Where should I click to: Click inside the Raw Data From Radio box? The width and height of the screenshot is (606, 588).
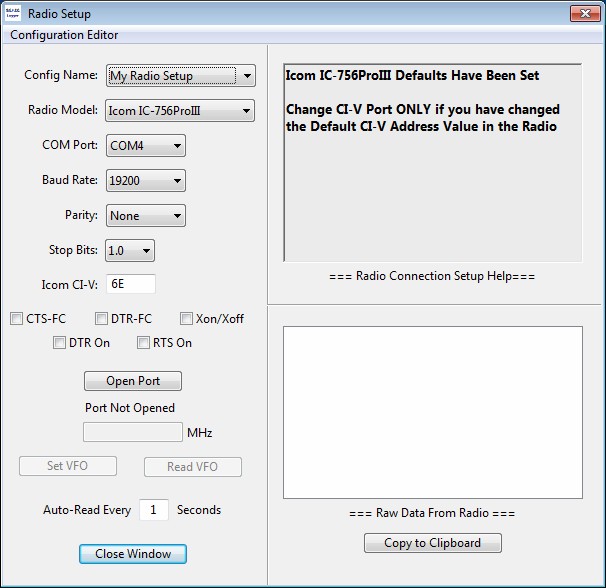click(x=432, y=412)
